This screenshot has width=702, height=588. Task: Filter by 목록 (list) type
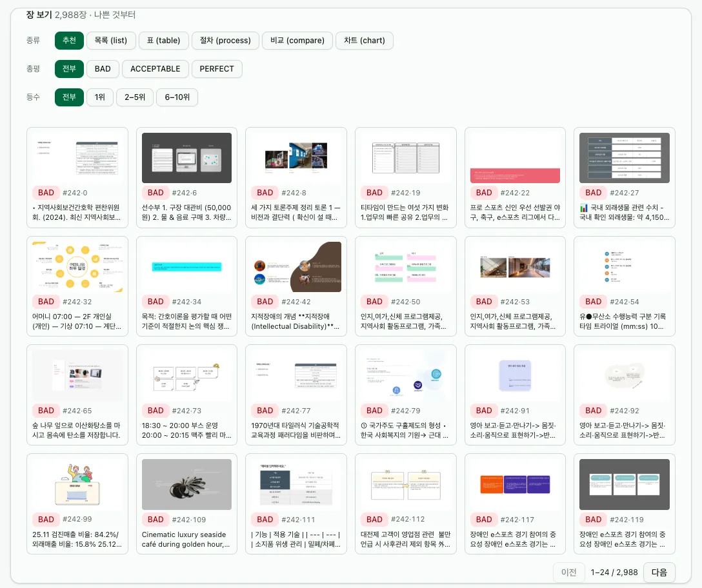tap(110, 40)
